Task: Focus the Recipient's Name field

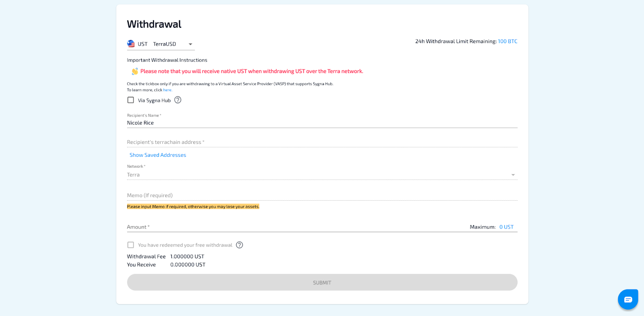Action: pos(322,123)
